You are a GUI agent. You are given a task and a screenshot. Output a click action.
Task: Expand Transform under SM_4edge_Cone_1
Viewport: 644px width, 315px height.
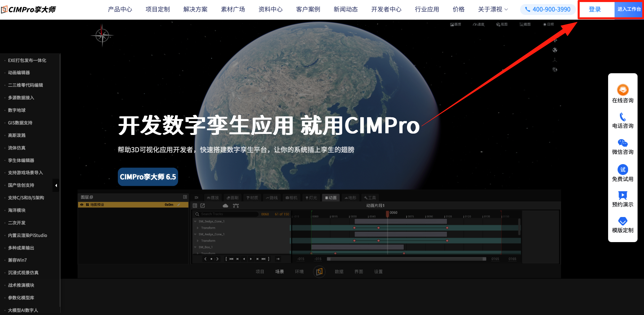click(198, 241)
